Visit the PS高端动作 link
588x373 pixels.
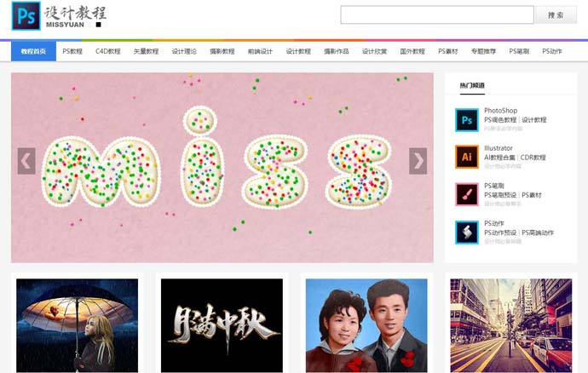[x=537, y=232]
